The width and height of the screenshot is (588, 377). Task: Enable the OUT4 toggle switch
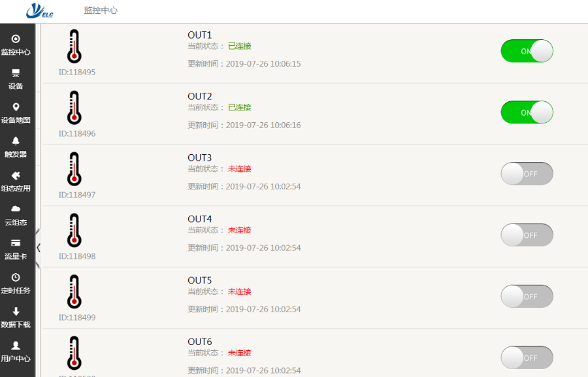tap(527, 235)
